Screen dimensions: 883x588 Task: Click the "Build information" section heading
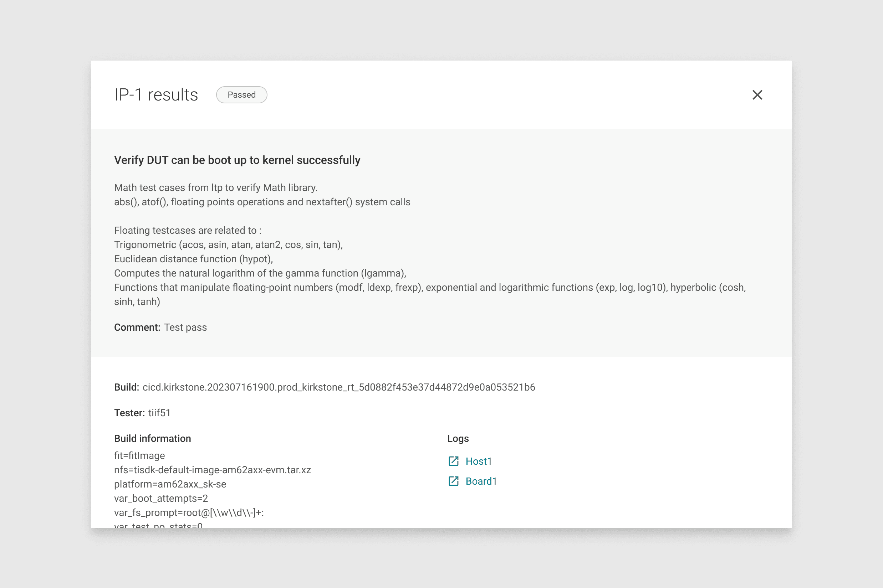point(152,438)
